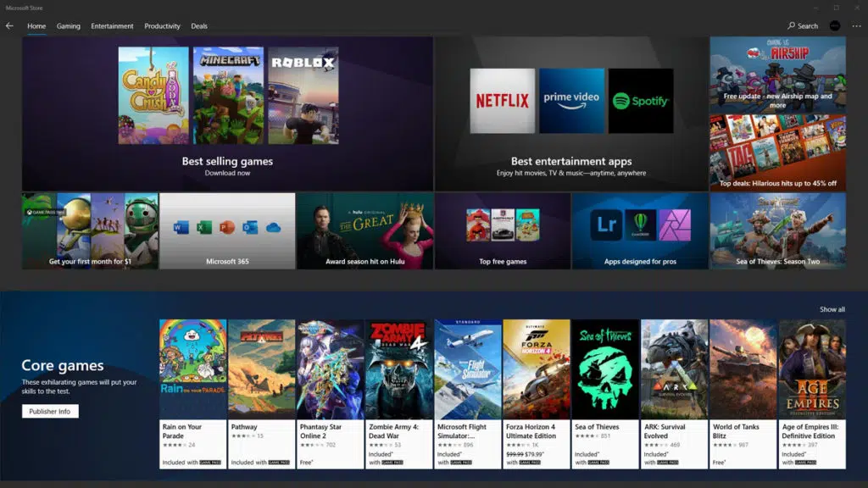Screen dimensions: 868x488
Task: Open the Sea of Thieves game card
Action: pos(605,394)
